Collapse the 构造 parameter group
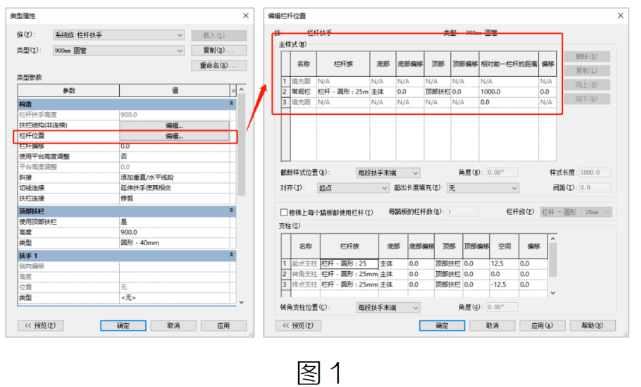The height and width of the screenshot is (387, 641). (231, 104)
